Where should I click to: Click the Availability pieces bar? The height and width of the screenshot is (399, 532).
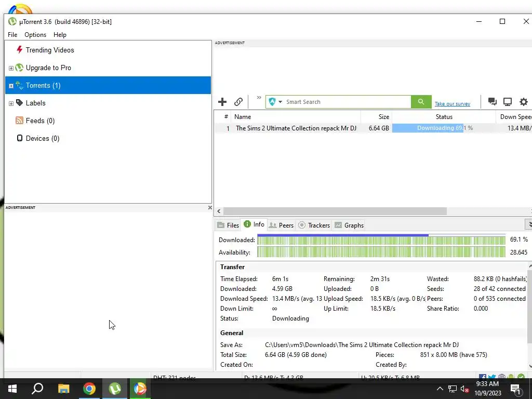(381, 252)
